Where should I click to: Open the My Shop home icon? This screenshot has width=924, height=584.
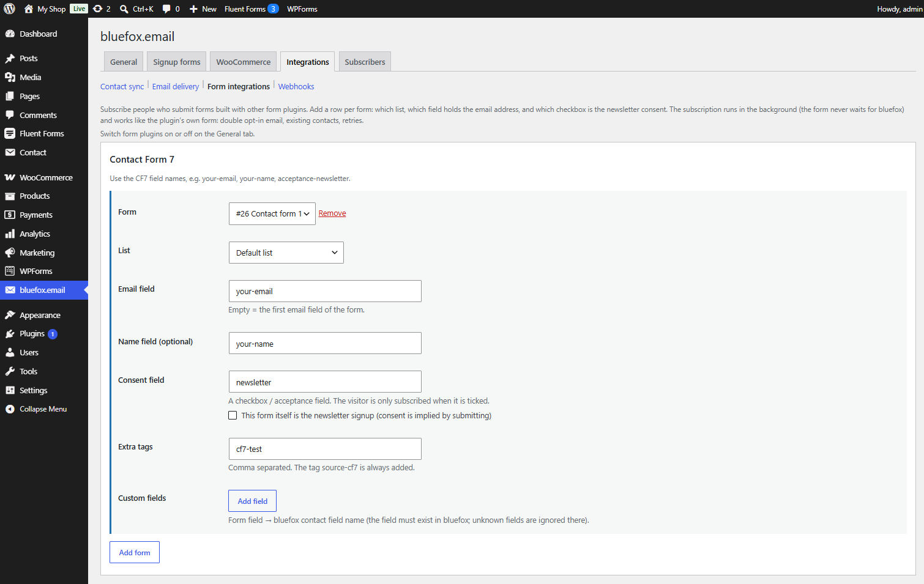pyautogui.click(x=28, y=9)
